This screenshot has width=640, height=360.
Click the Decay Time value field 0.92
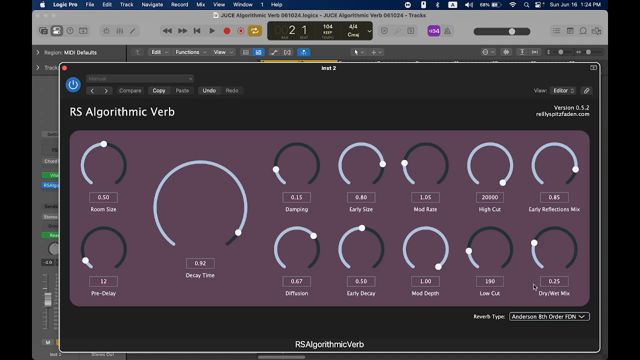[x=200, y=263]
